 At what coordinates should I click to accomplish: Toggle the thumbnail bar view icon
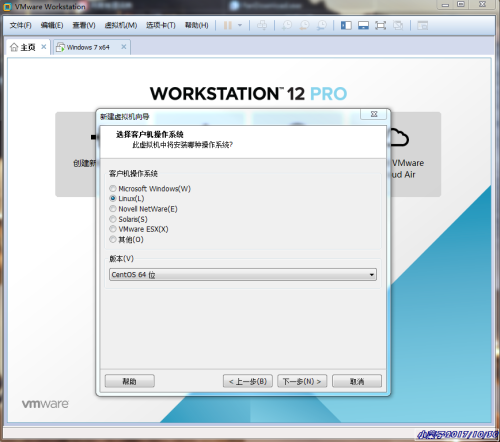(363, 25)
